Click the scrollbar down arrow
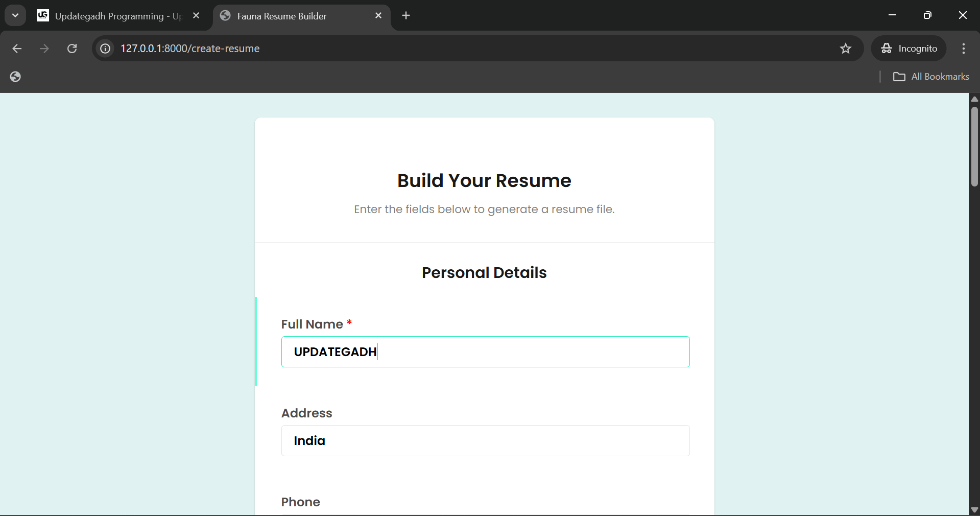980x516 pixels. point(974,510)
